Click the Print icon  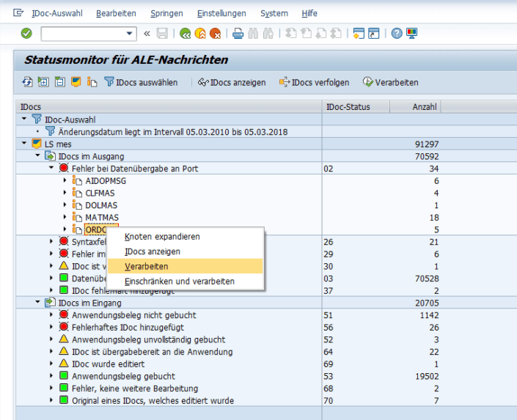click(238, 34)
